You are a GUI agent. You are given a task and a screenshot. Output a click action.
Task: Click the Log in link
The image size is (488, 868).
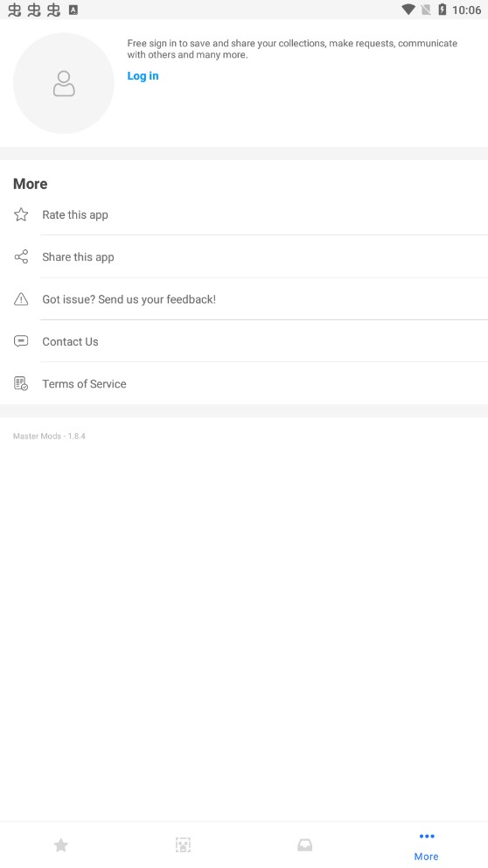point(143,76)
